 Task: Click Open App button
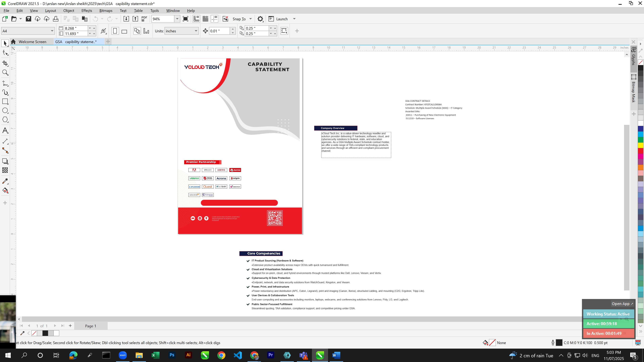click(622, 304)
